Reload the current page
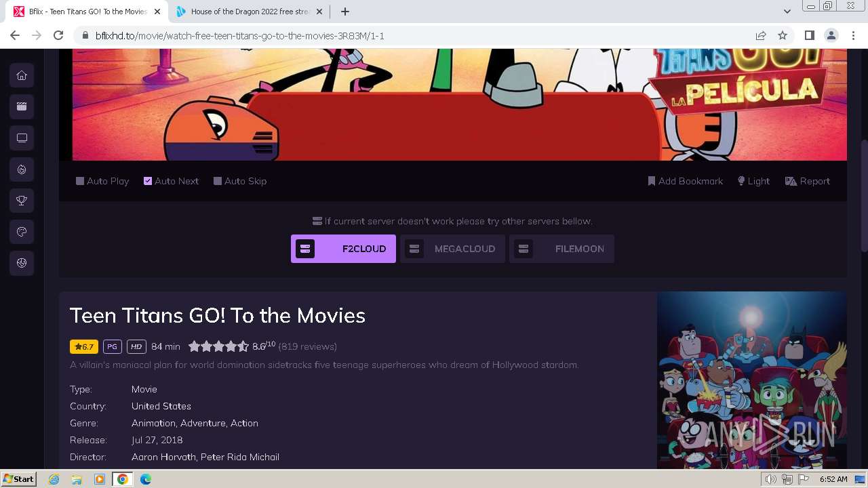Image resolution: width=868 pixels, height=488 pixels. [x=58, y=35]
